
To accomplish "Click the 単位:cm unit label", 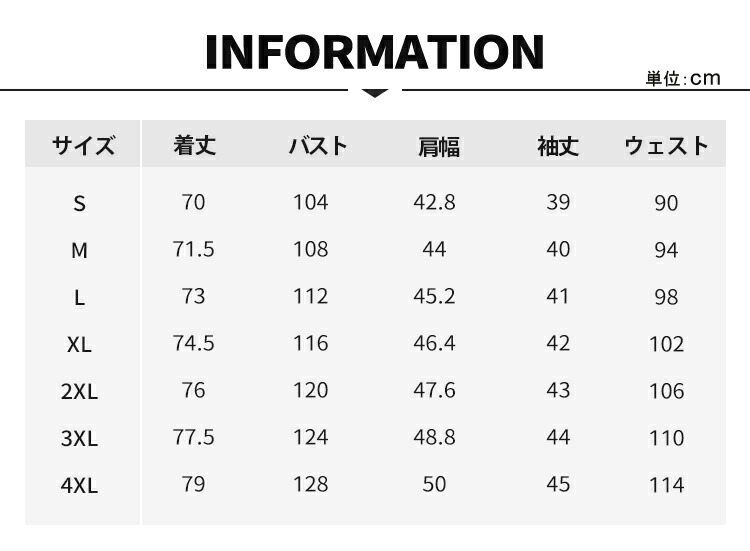I will (683, 79).
